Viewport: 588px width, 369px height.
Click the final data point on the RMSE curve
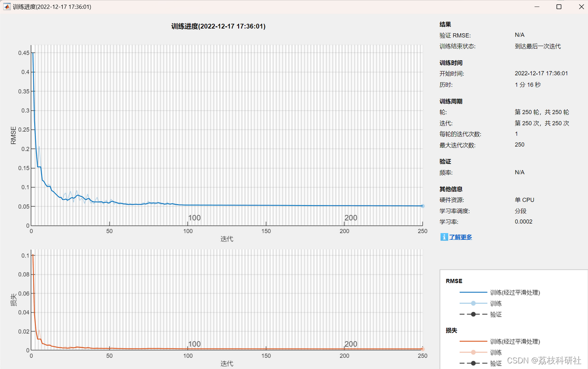coord(422,206)
